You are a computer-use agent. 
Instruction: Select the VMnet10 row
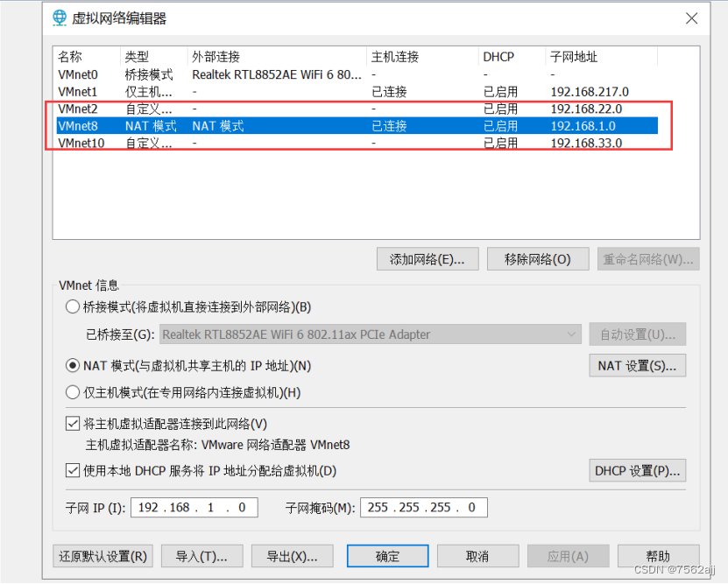pyautogui.click(x=357, y=143)
